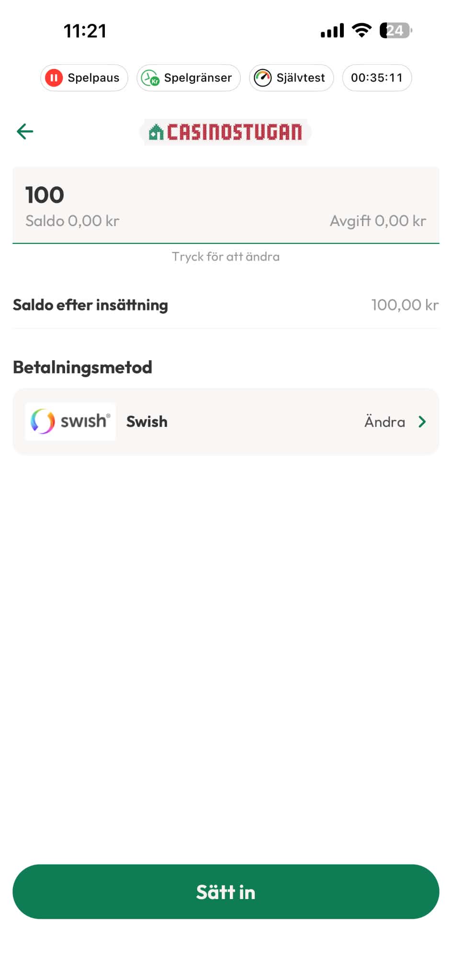Tap the Sätt in deposit button

(226, 891)
